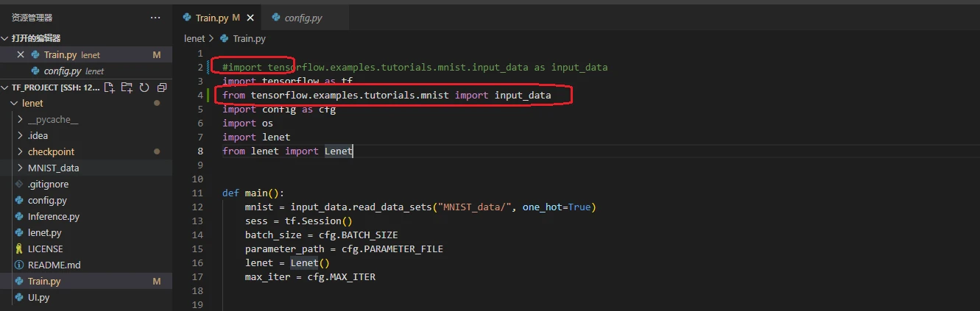This screenshot has height=311, width=980.
Task: Click the Python icon on config.py tab
Action: (276, 18)
